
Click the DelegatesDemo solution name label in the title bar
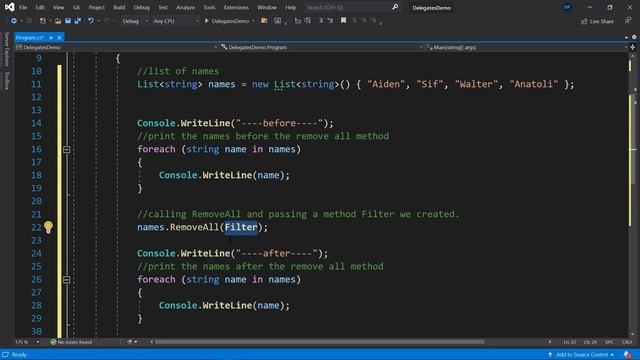(x=431, y=8)
